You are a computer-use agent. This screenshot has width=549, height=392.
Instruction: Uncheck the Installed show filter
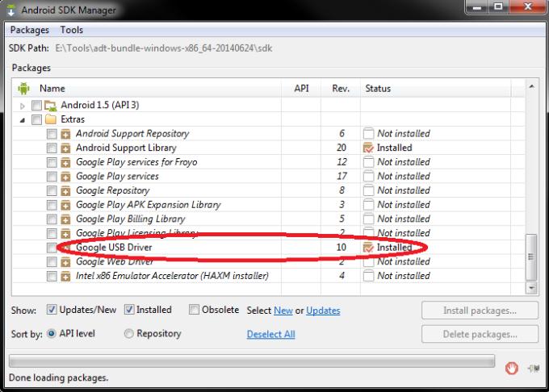tap(129, 310)
